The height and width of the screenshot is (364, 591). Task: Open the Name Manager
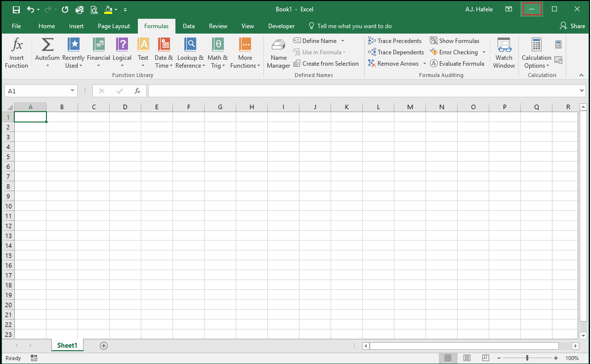pyautogui.click(x=279, y=53)
